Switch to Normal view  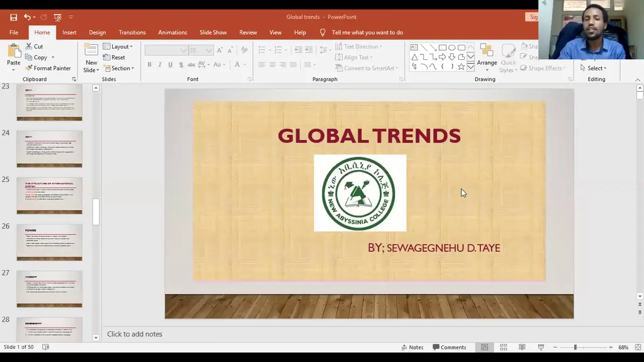[x=485, y=347]
